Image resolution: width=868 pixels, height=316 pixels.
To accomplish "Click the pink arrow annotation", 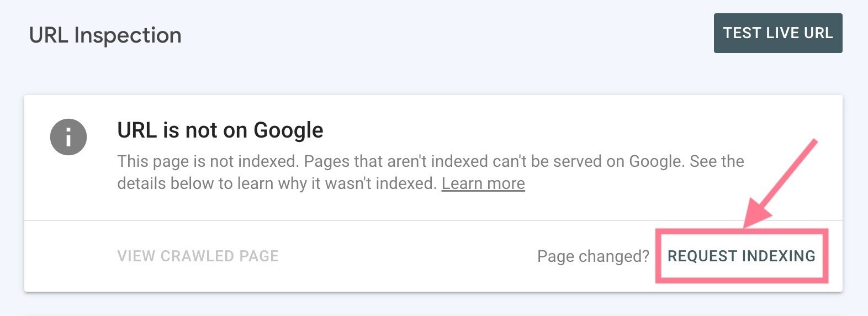I will click(x=783, y=181).
